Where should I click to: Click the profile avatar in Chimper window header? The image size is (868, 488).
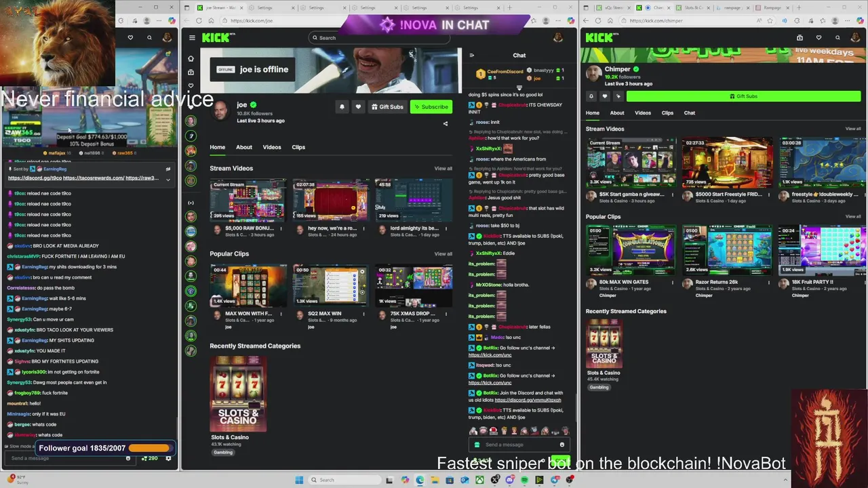coord(855,38)
